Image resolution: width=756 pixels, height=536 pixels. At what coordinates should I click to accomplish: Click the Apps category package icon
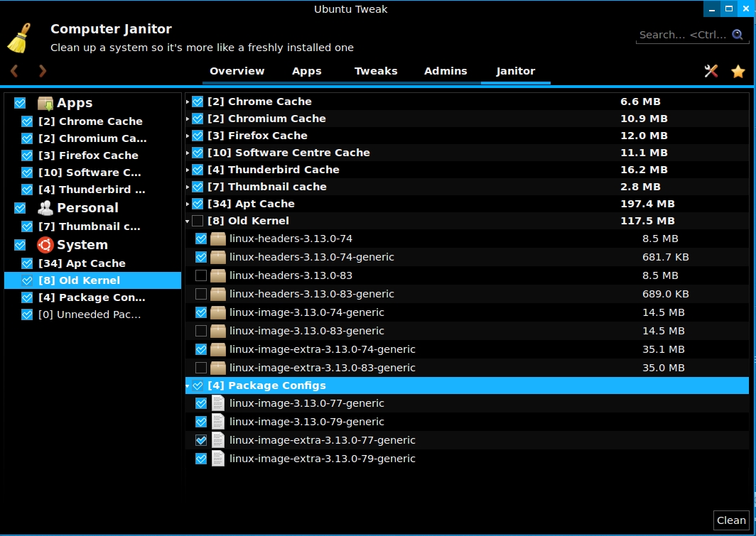pyautogui.click(x=45, y=103)
